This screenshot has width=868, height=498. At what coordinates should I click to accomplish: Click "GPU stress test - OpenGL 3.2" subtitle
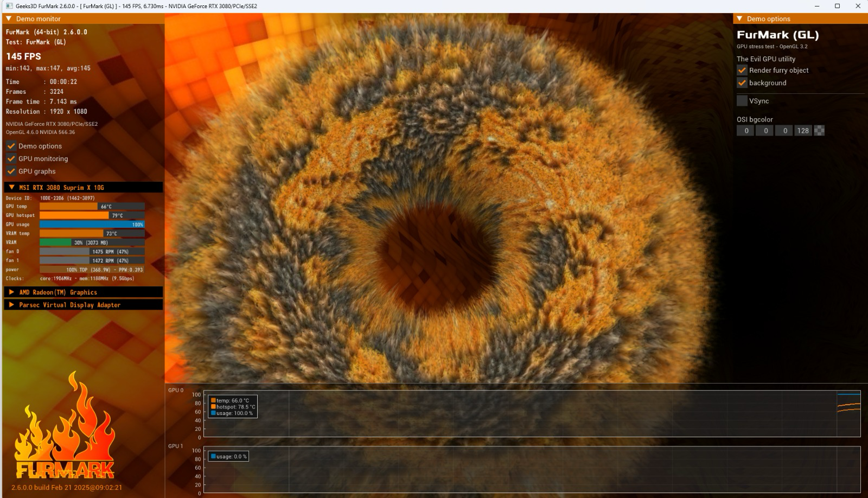coord(772,47)
